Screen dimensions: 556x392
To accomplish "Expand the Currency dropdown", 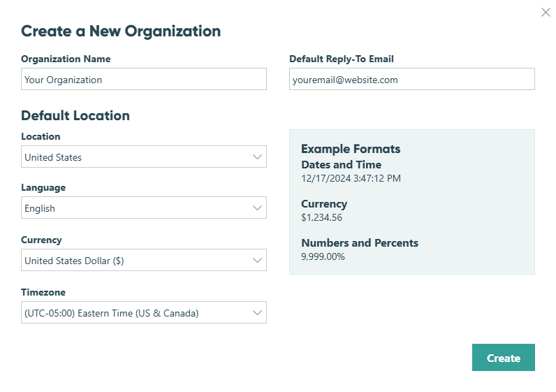I will tap(144, 260).
